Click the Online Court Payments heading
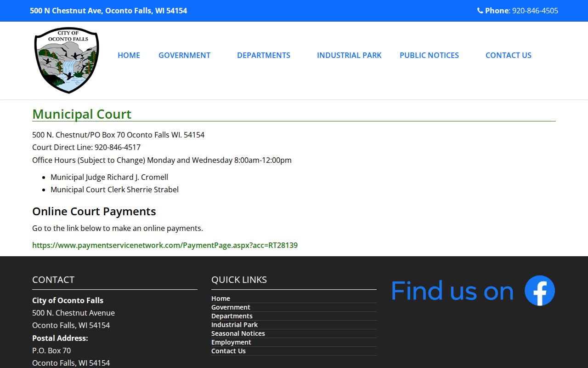 pyautogui.click(x=94, y=211)
